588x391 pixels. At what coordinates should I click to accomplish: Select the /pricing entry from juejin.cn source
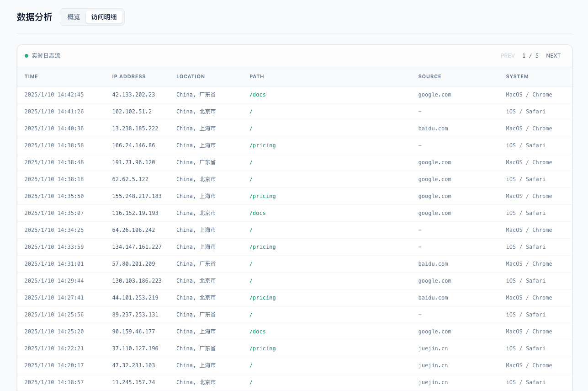click(263, 348)
